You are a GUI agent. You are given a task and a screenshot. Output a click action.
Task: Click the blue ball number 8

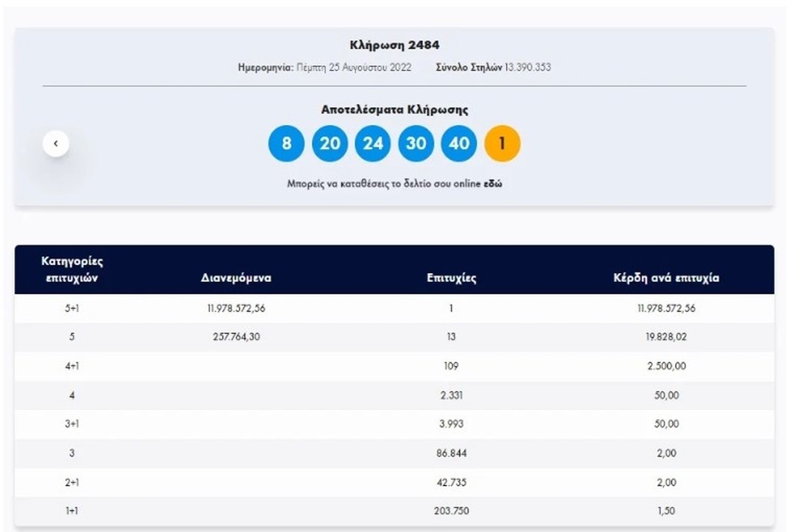286,143
